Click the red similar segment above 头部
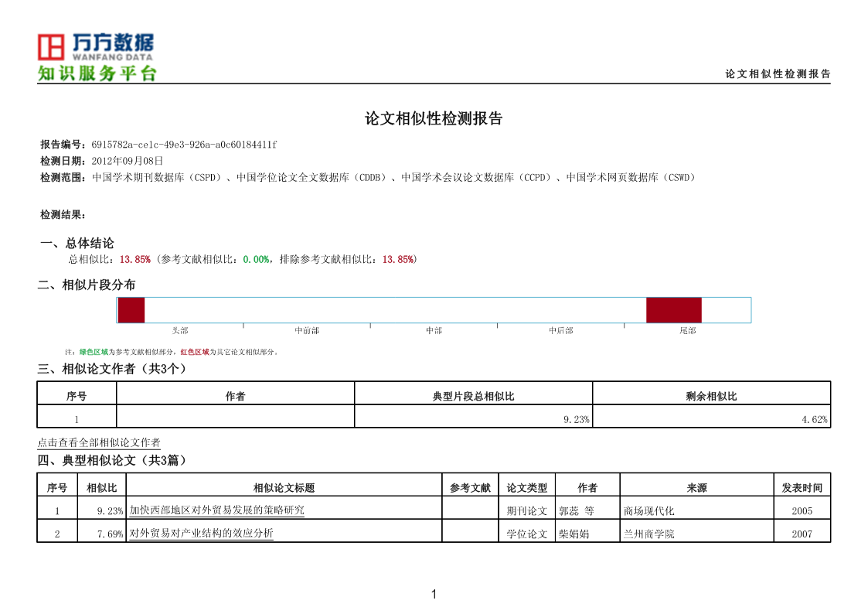The width and height of the screenshot is (868, 614). coord(131,310)
